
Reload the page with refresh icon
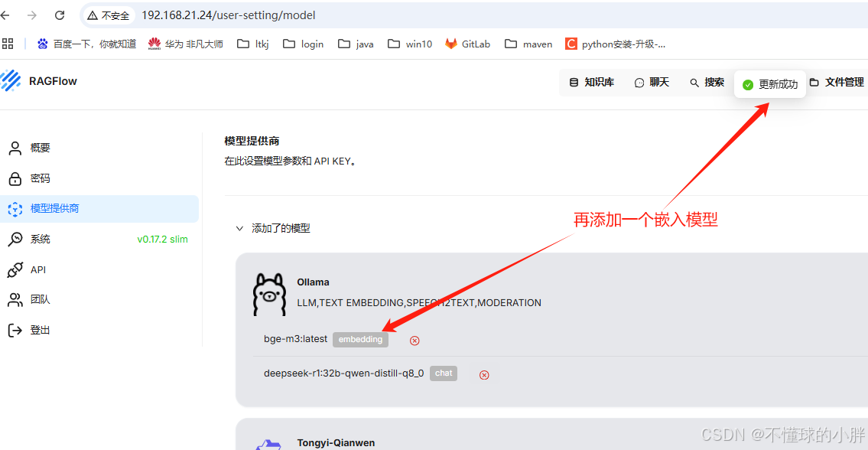(x=60, y=15)
